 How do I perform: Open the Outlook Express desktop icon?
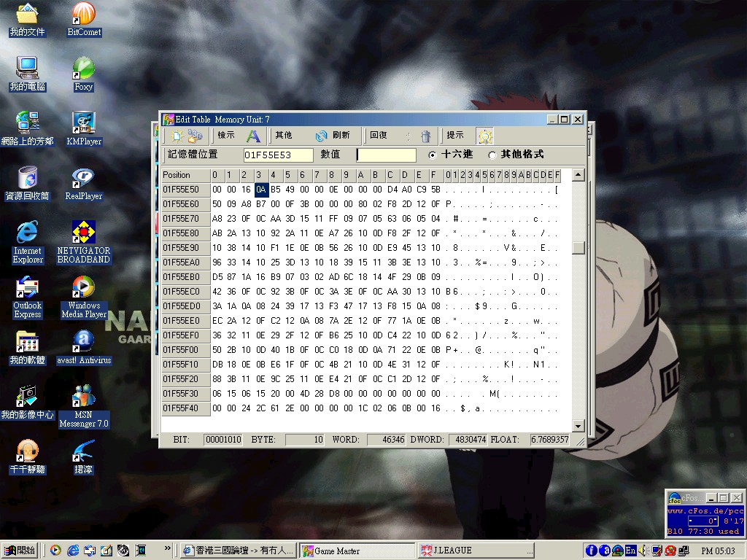point(28,297)
